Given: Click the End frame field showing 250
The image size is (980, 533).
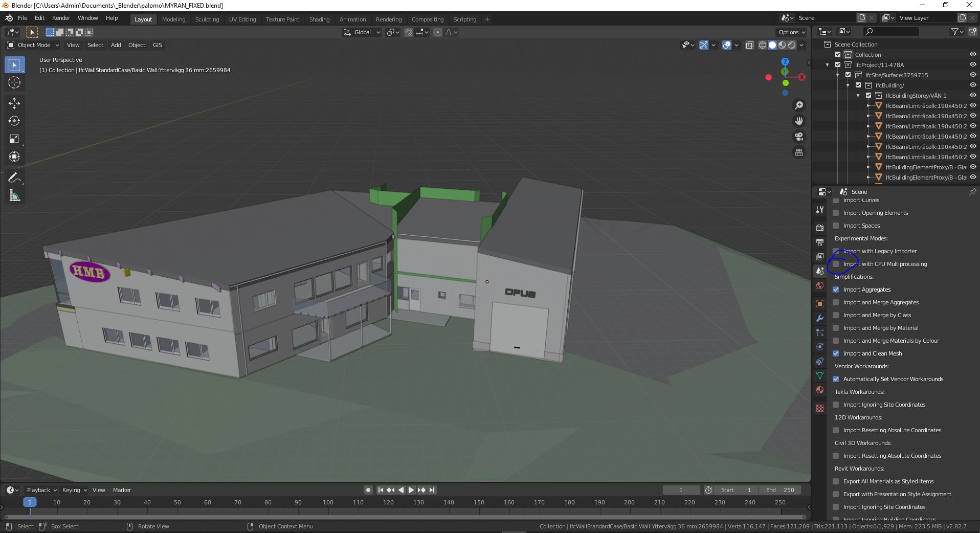Looking at the screenshot, I should click(779, 490).
